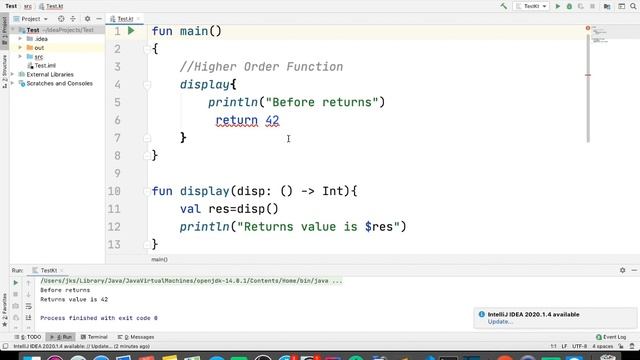The image size is (640, 360).
Task: Click the src breadcrumb in navigation bar
Action: (x=28, y=6)
